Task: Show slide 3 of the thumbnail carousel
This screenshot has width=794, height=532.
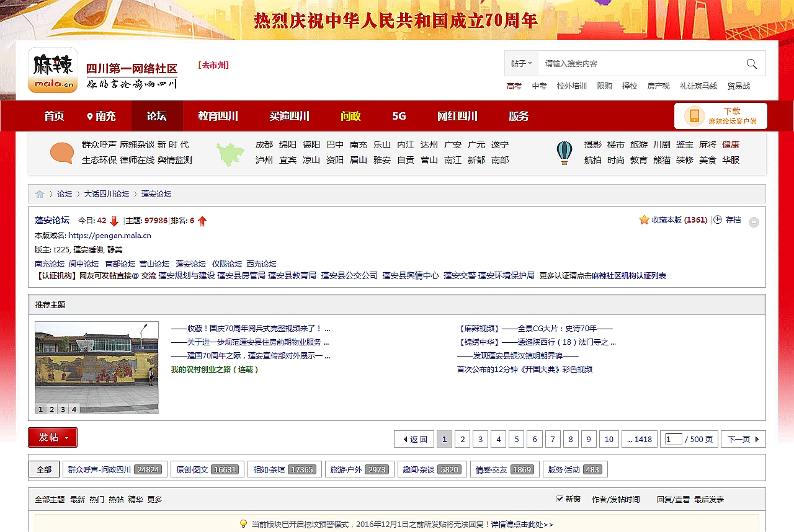Action: coord(63,409)
